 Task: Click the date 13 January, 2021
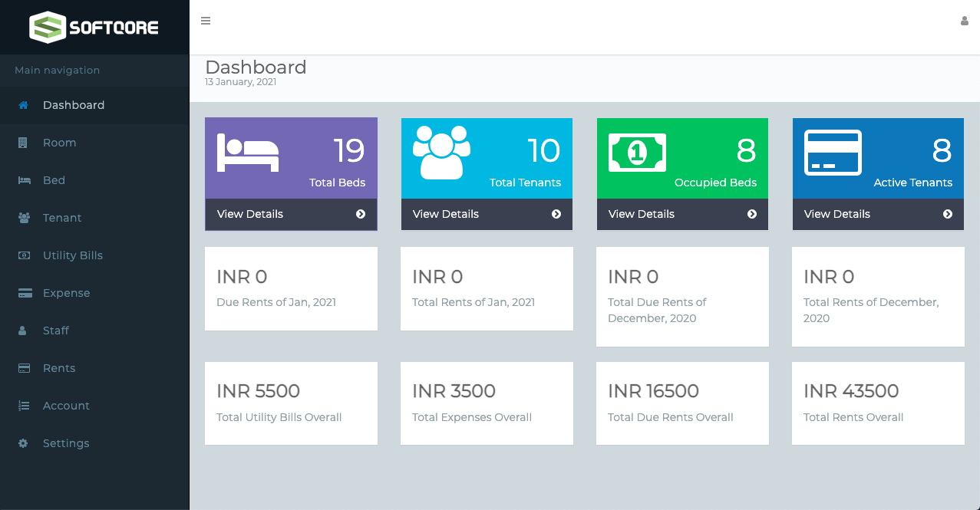click(240, 82)
